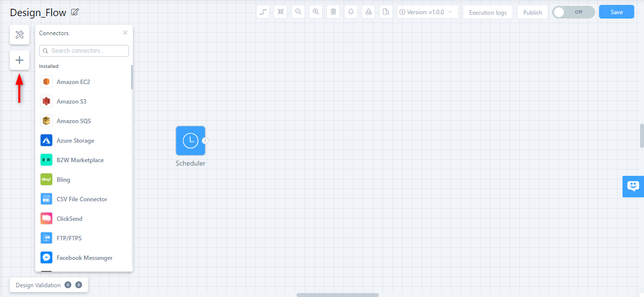Zoom out using the magnifier minus icon
The width and height of the screenshot is (644, 297).
[298, 11]
